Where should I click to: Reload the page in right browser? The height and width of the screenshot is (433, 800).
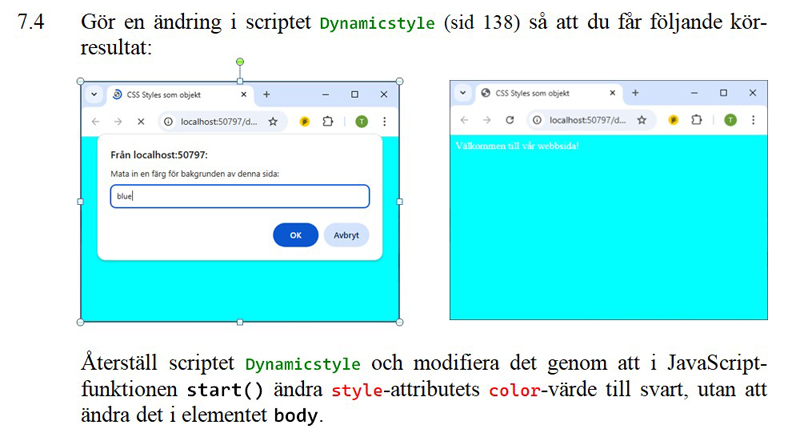pos(510,119)
